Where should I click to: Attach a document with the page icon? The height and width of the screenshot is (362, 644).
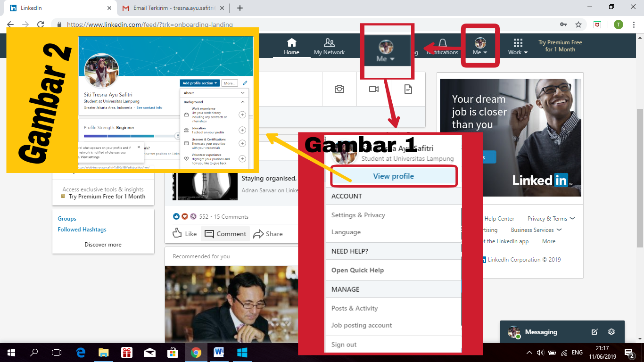(408, 89)
